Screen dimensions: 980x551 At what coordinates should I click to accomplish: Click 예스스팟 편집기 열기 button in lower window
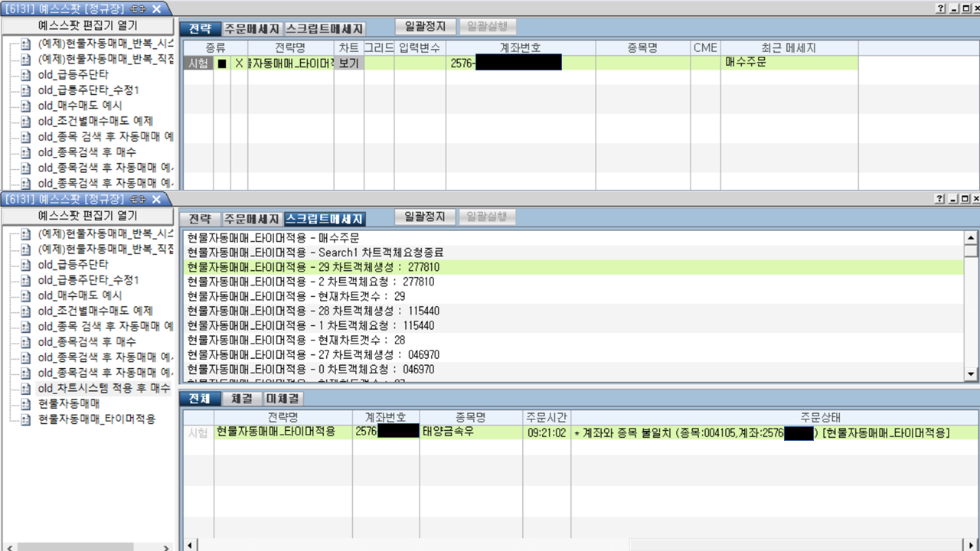point(88,216)
